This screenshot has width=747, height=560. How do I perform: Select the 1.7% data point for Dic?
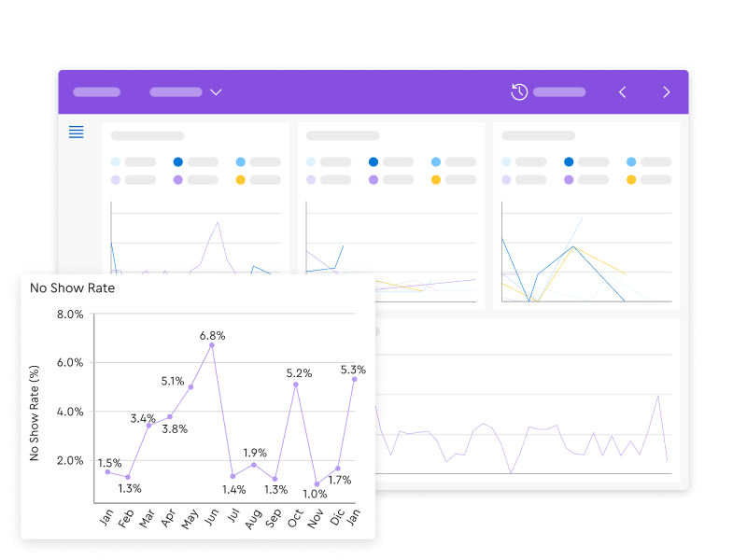pos(338,469)
